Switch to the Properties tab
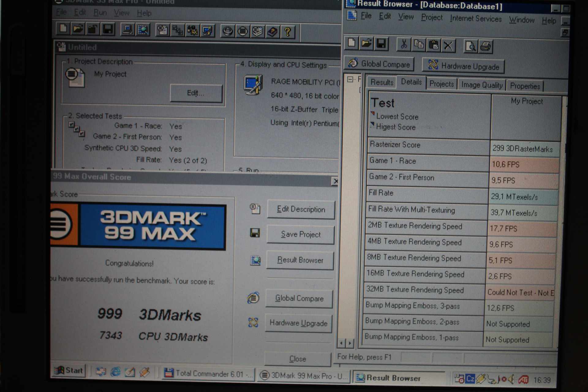588x392 pixels. click(x=525, y=86)
